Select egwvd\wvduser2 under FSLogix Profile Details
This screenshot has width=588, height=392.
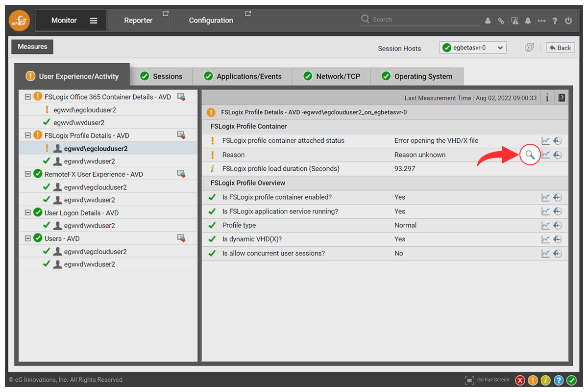pos(90,161)
